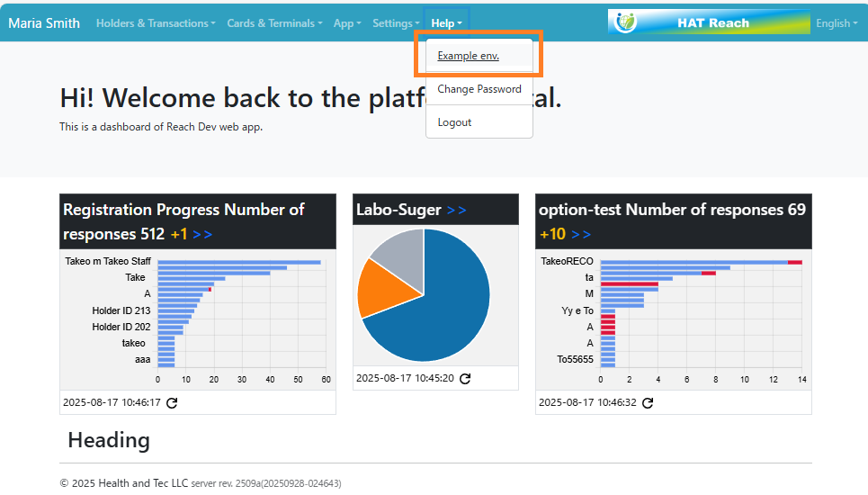Switch language using the English dropdown

(x=837, y=23)
